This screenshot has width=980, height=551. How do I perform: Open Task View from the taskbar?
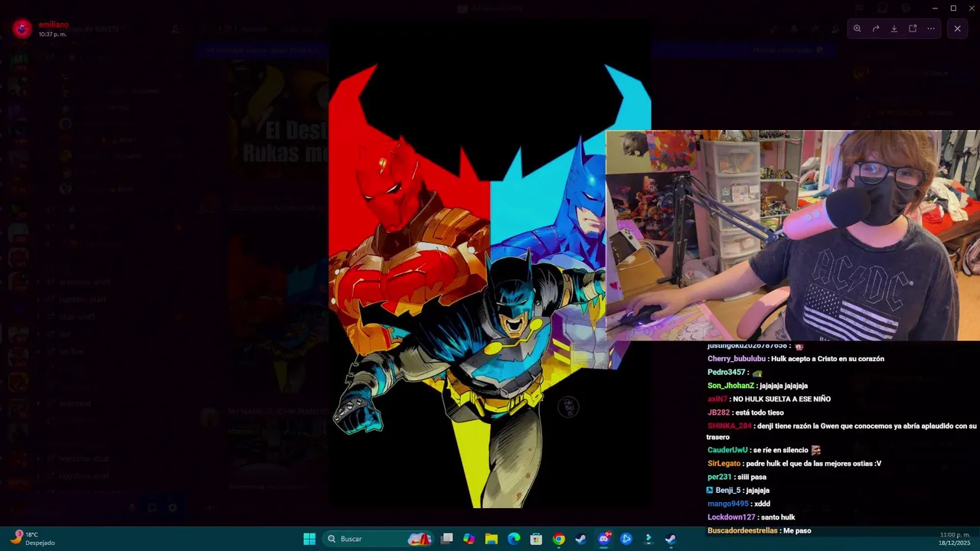click(447, 539)
